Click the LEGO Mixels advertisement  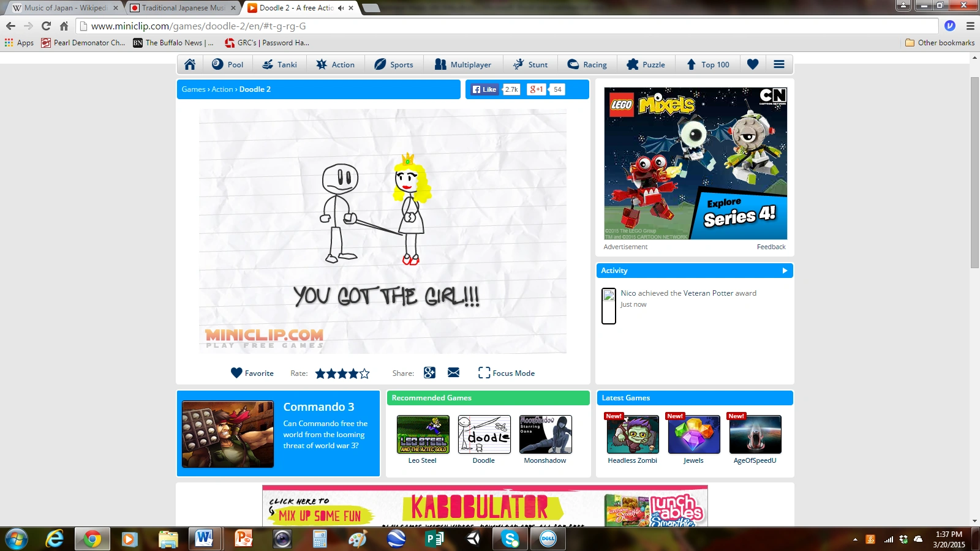695,163
